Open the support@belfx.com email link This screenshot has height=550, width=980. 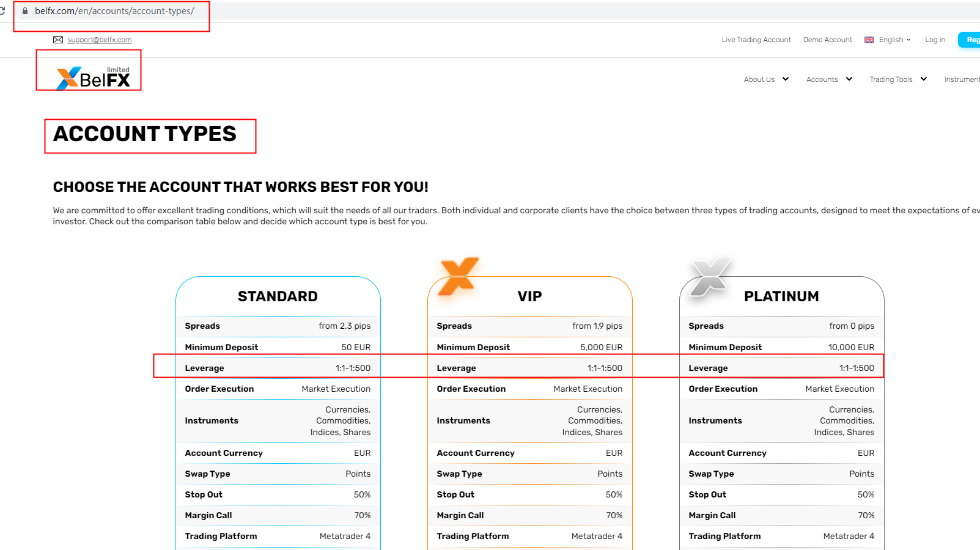click(100, 40)
